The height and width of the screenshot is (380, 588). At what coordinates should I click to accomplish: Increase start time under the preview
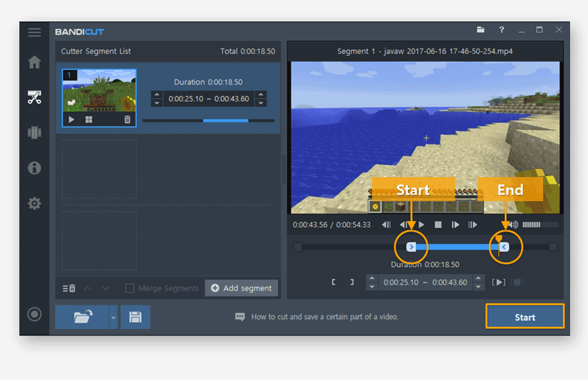tap(371, 278)
